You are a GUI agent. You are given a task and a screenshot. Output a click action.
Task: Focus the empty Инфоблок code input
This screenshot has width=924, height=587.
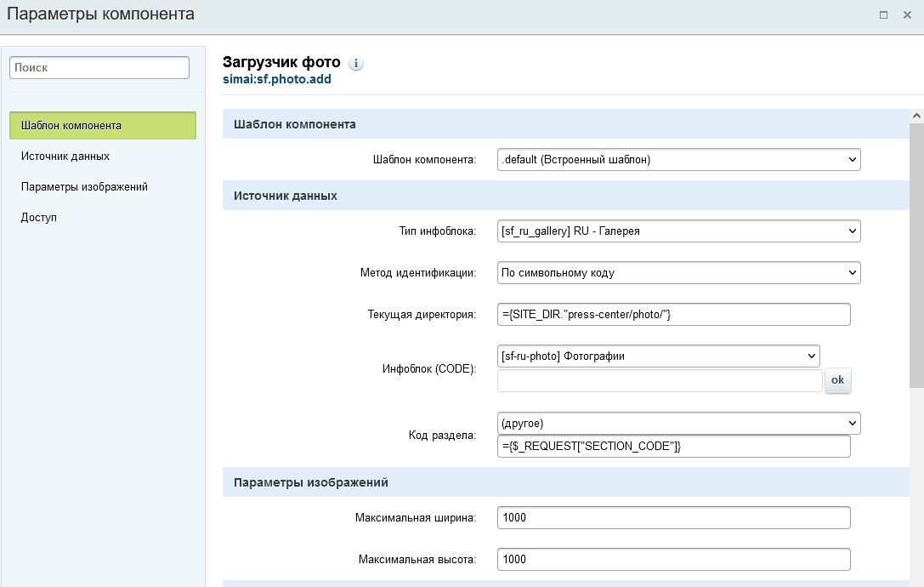[x=660, y=380]
